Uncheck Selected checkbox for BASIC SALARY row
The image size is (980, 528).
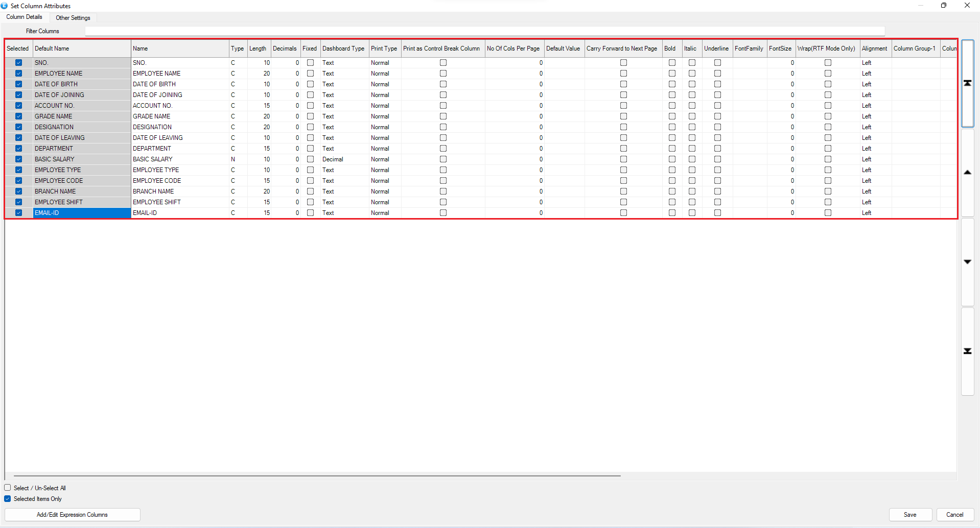coord(19,159)
